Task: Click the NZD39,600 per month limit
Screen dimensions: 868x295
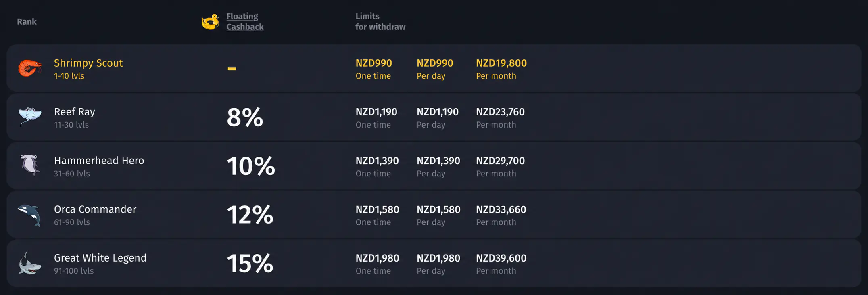Action: [501, 258]
